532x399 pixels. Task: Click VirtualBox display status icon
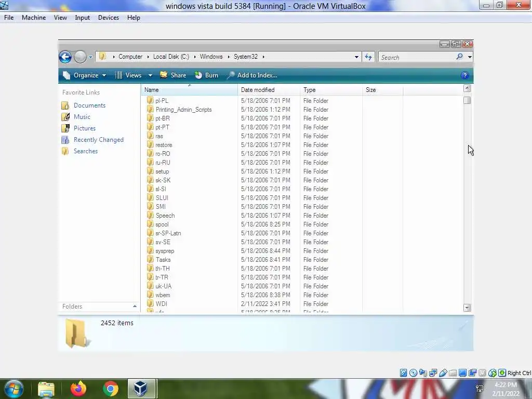[x=462, y=373]
